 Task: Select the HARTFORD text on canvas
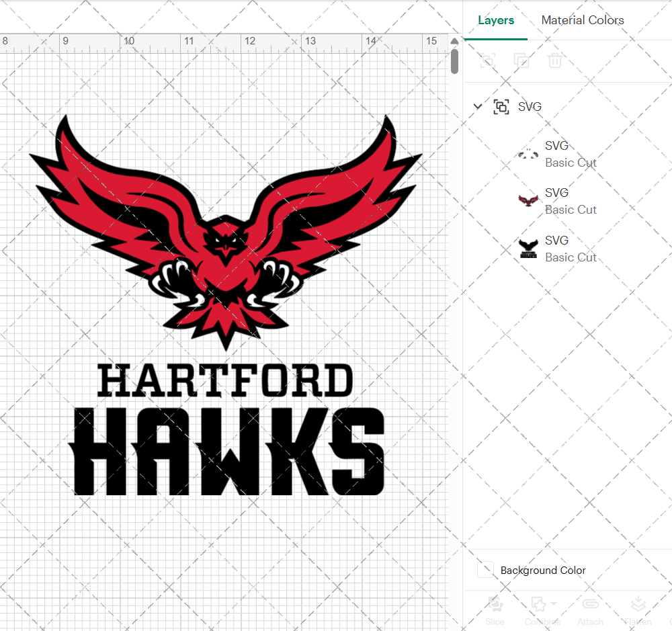pos(225,380)
